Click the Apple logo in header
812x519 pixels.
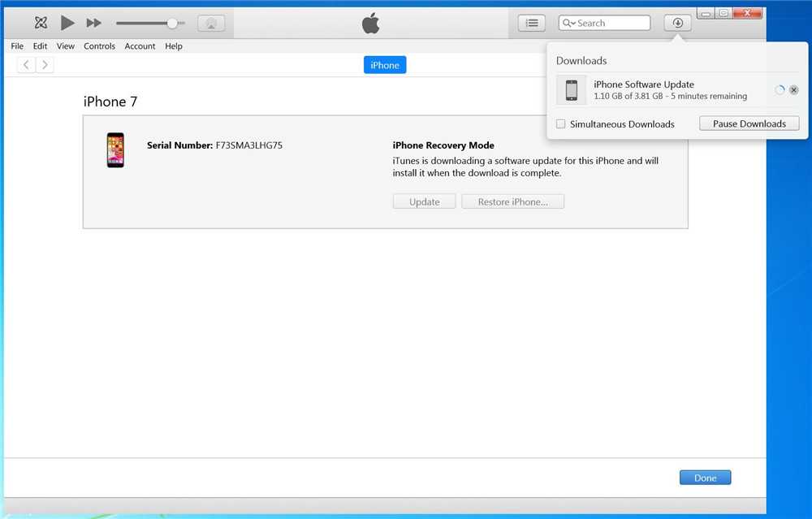(370, 24)
